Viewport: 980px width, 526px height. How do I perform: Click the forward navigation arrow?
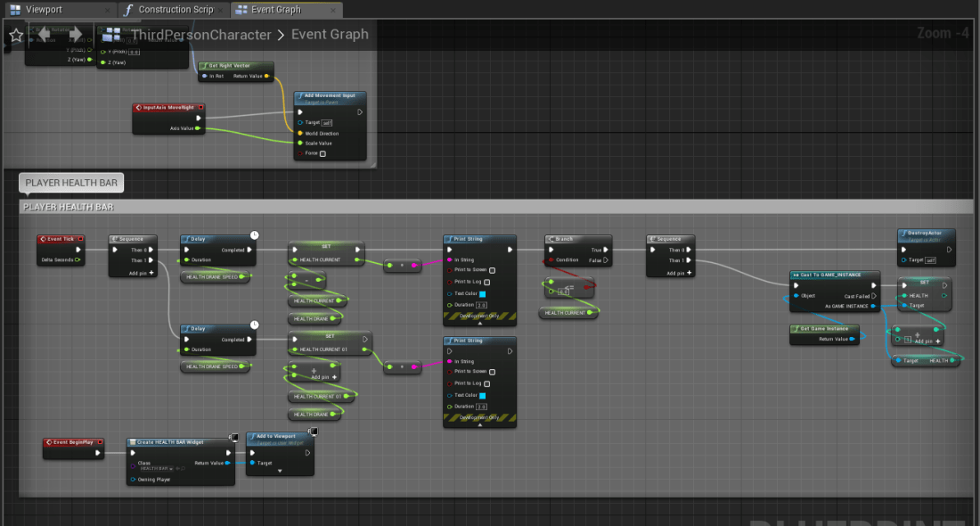(x=75, y=35)
